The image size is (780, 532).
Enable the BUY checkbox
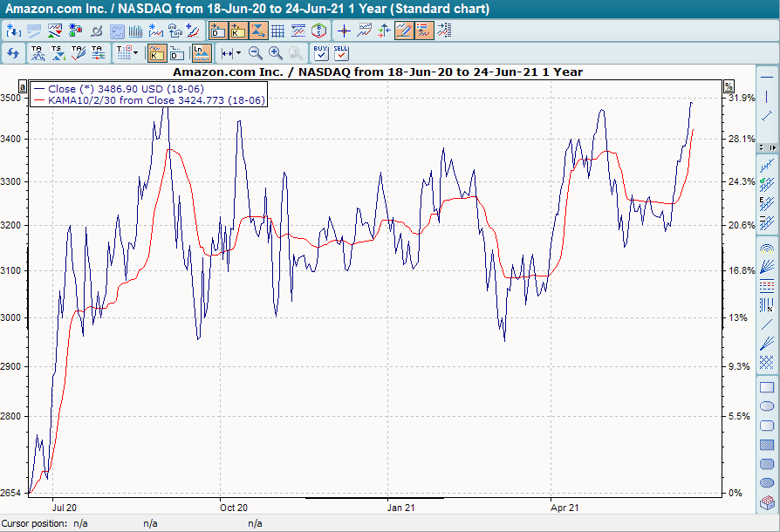tap(321, 52)
